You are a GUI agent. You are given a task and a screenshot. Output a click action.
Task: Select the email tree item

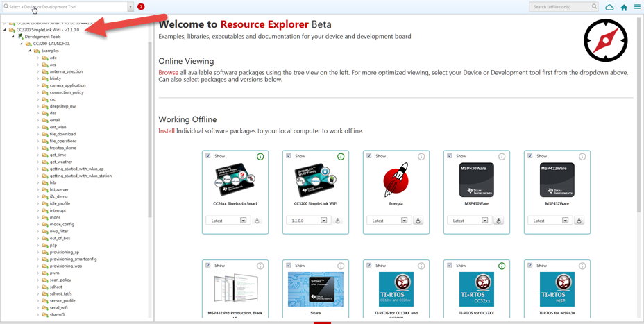pyautogui.click(x=55, y=120)
